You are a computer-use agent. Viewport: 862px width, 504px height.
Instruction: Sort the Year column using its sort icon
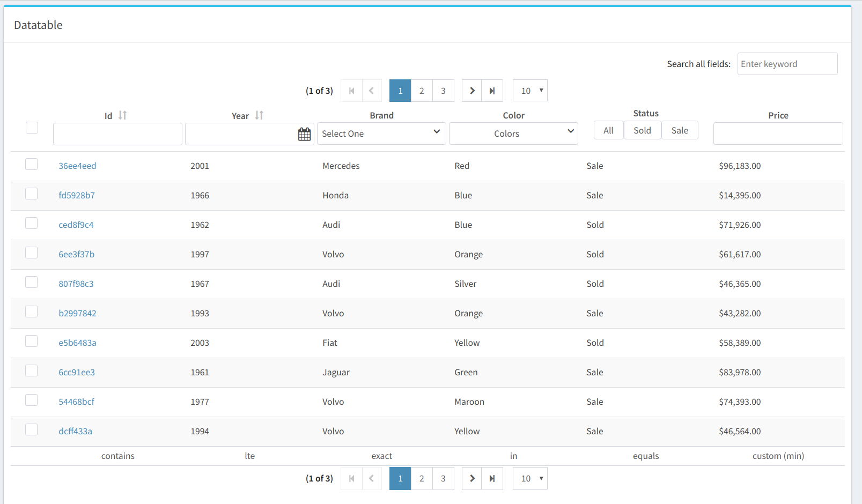[x=260, y=115]
